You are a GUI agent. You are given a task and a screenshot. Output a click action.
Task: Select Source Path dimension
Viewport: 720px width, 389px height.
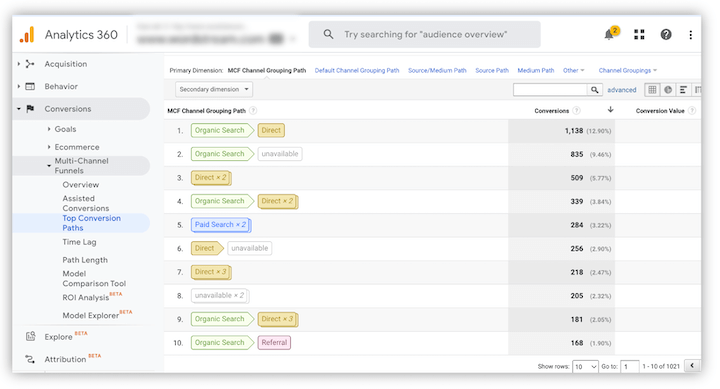492,70
